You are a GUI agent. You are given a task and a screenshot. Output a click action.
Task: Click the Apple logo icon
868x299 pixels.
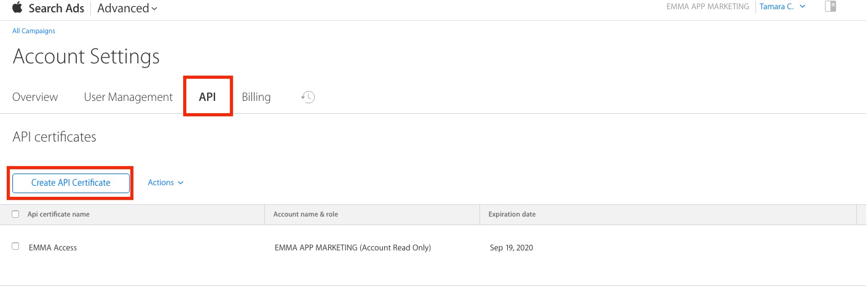point(17,7)
